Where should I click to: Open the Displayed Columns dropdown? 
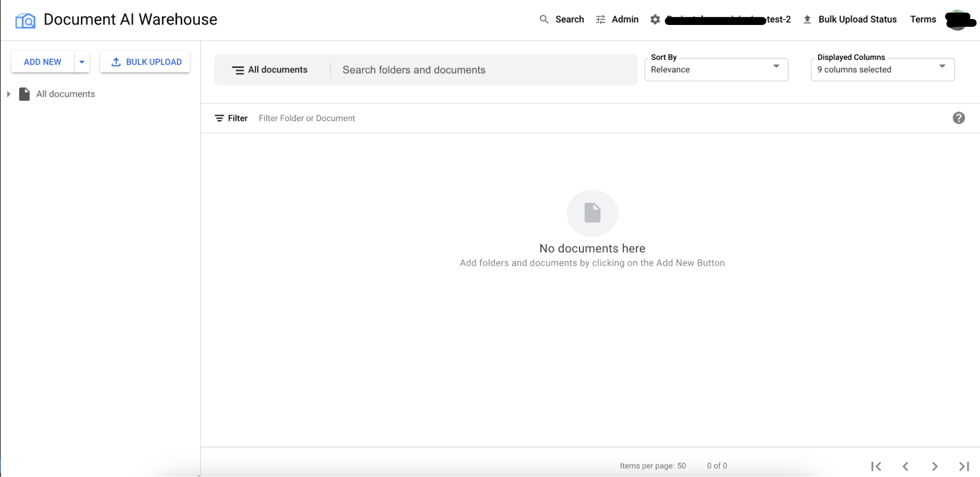[x=882, y=70]
